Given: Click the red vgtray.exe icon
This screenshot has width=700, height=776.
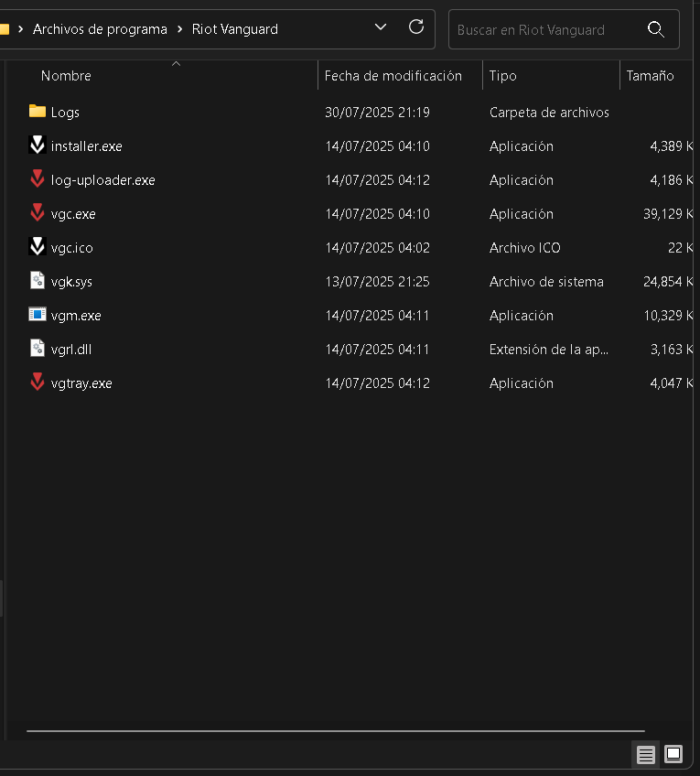Looking at the screenshot, I should (38, 383).
